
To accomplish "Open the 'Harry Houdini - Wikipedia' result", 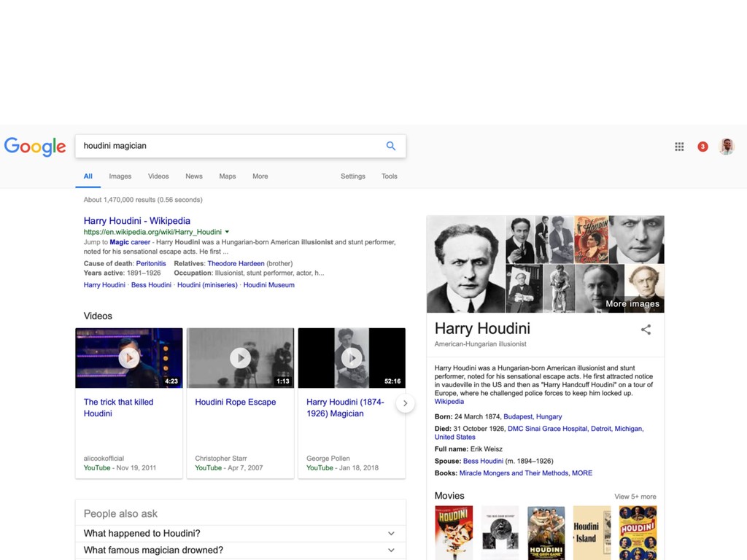I will (x=136, y=220).
